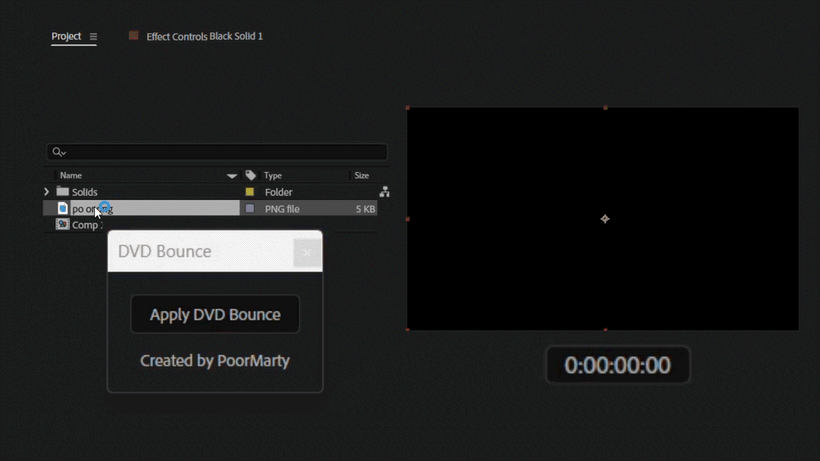
Task: Sort by the Size column header
Action: coord(361,176)
